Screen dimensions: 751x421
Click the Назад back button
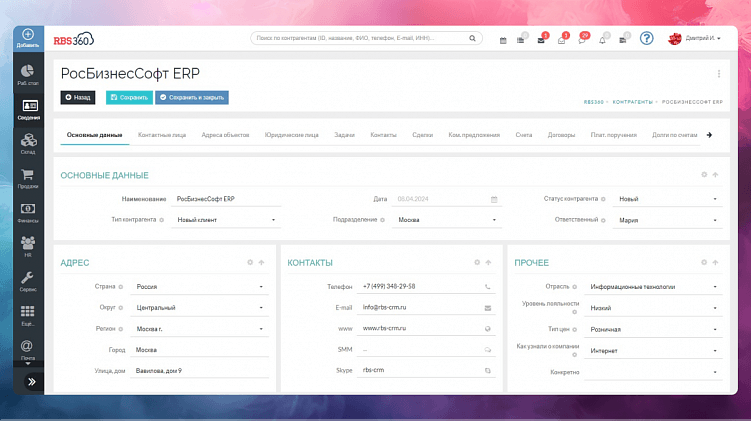click(x=78, y=97)
